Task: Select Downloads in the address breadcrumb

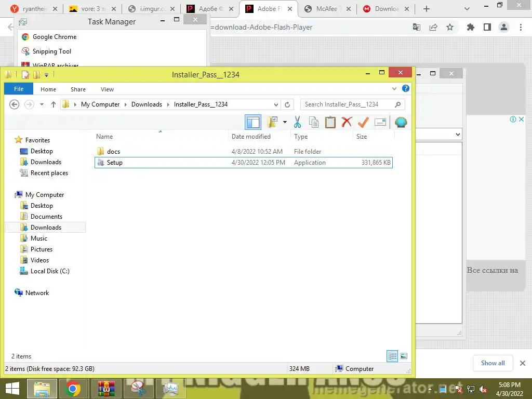Action: coord(147,104)
